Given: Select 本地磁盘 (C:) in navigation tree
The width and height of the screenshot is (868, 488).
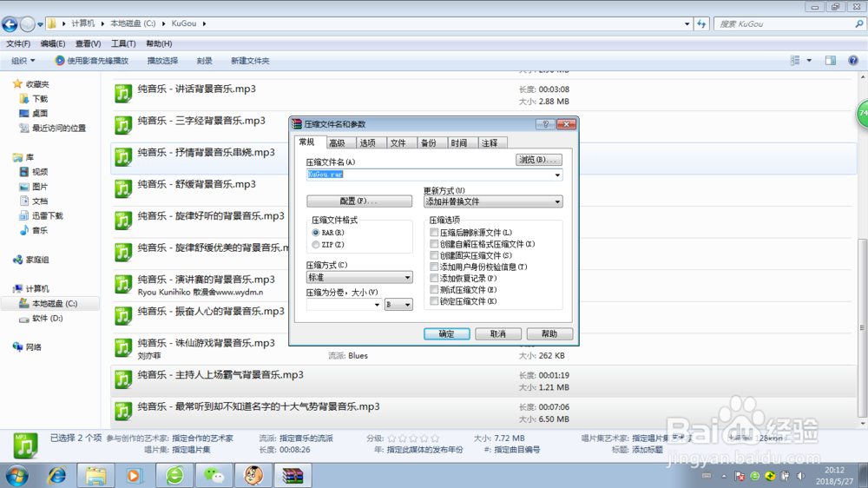Looking at the screenshot, I should [x=49, y=304].
